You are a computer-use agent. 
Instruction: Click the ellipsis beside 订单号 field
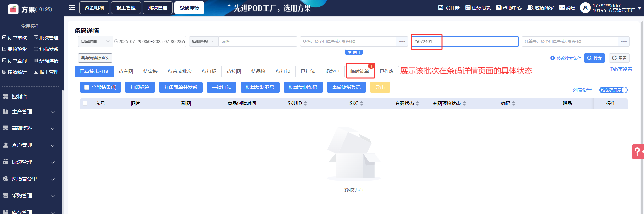coord(624,41)
